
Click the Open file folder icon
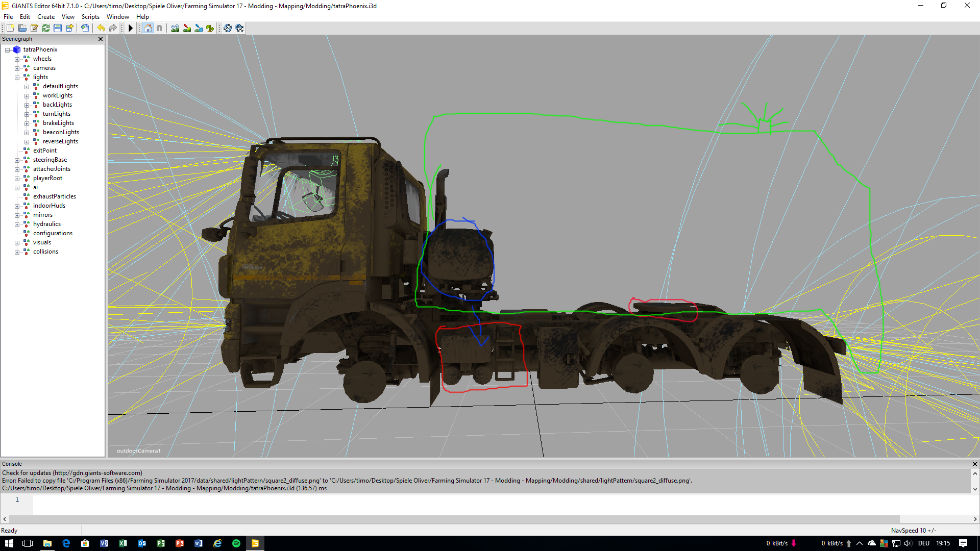22,28
